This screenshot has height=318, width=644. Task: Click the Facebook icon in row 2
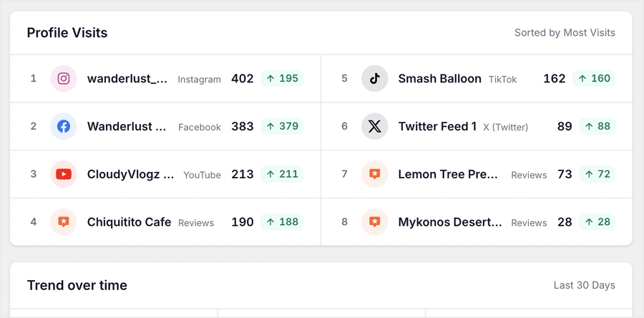(x=64, y=126)
